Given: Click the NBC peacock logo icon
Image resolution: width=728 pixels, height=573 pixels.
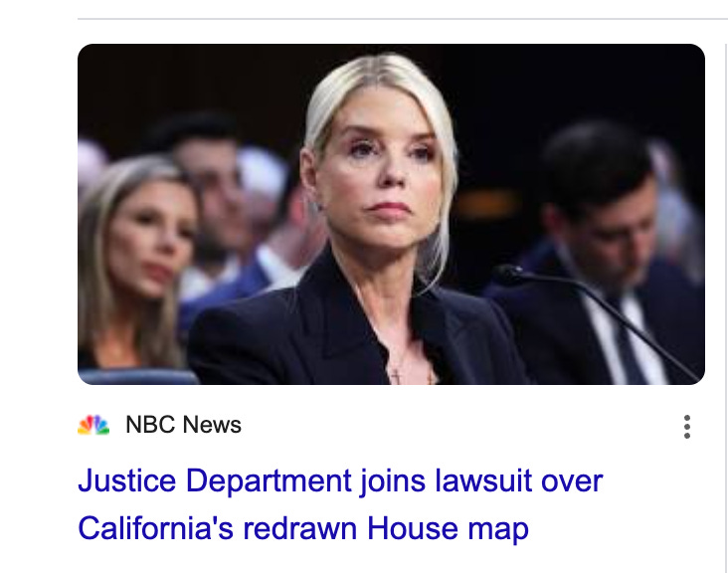Looking at the screenshot, I should tap(93, 425).
